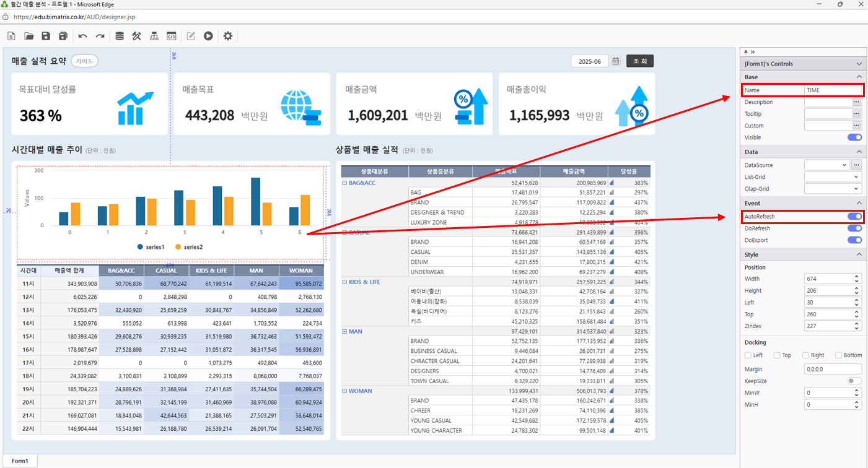Switch to the Form1 tab
Screen dimensions: 868x468
[20, 461]
